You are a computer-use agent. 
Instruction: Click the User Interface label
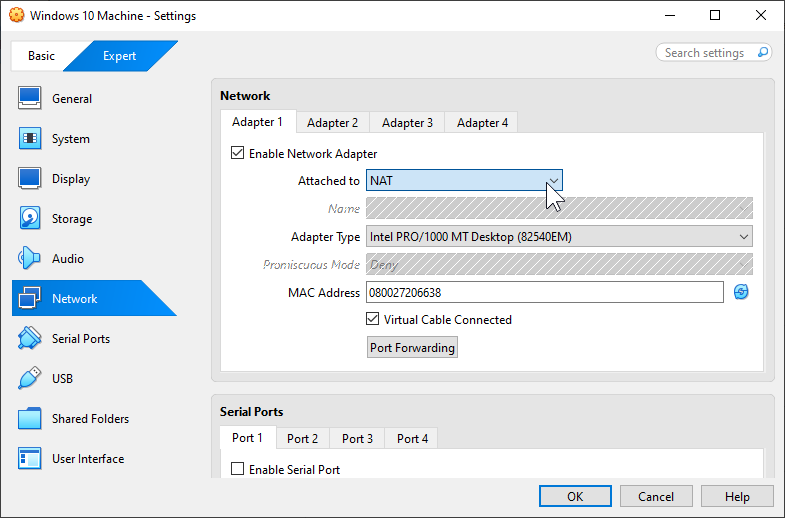tap(88, 458)
